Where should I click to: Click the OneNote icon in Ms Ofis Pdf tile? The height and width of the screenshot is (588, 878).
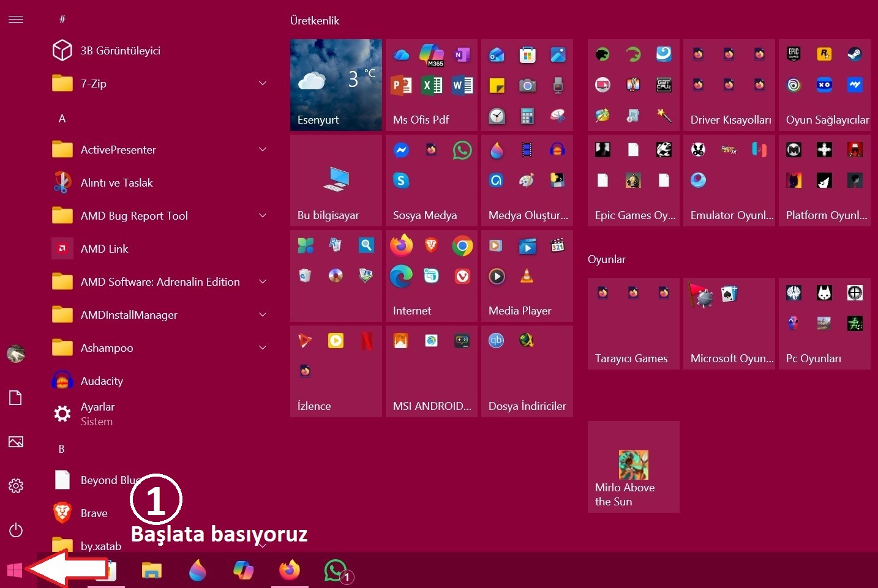tap(462, 55)
